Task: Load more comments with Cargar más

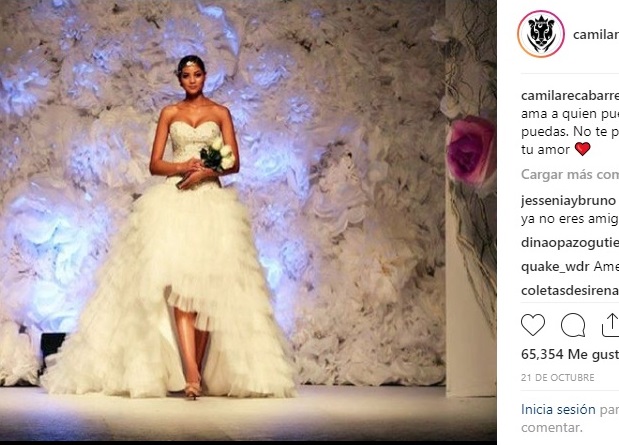Action: pyautogui.click(x=570, y=174)
